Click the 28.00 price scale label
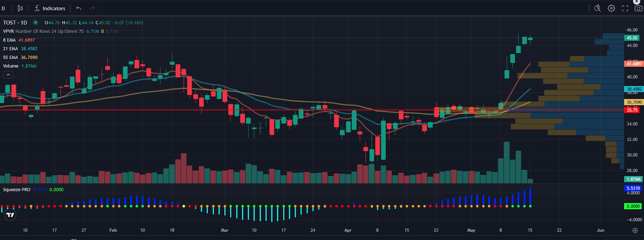644x240 pixels. pyautogui.click(x=632, y=171)
